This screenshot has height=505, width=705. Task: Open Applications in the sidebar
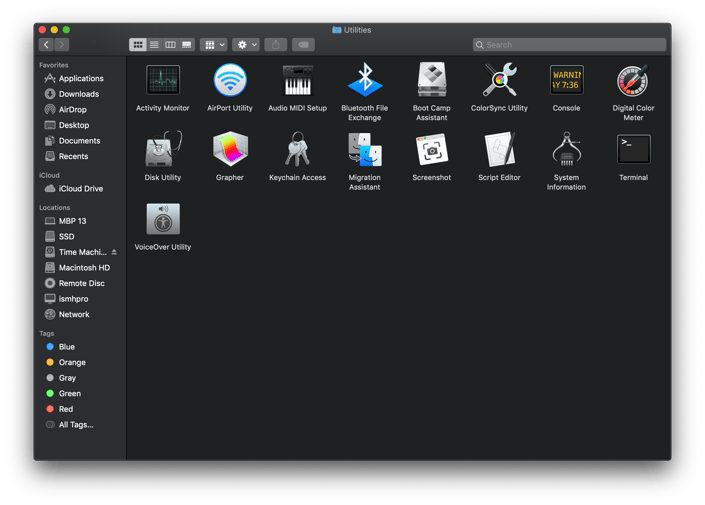click(x=80, y=78)
